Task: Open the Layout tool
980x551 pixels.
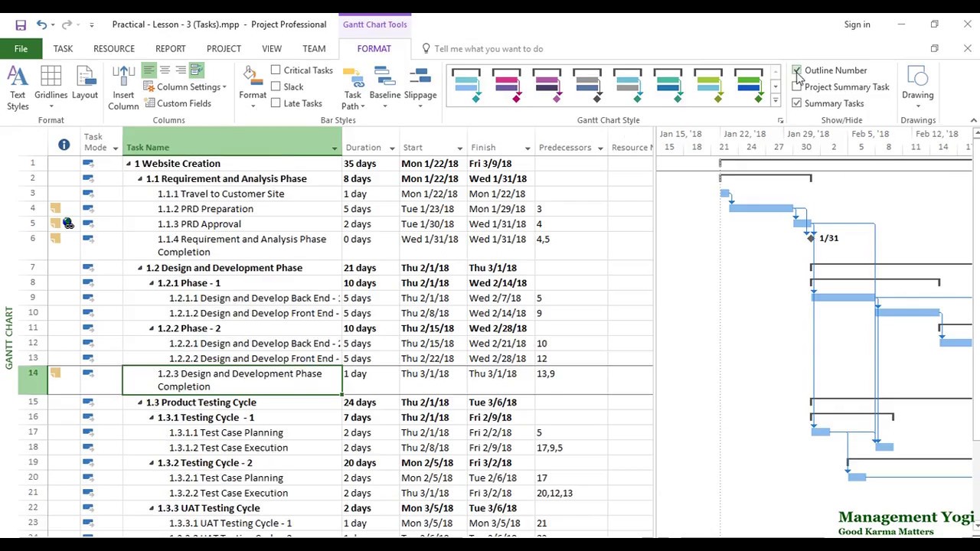Action: coord(85,84)
